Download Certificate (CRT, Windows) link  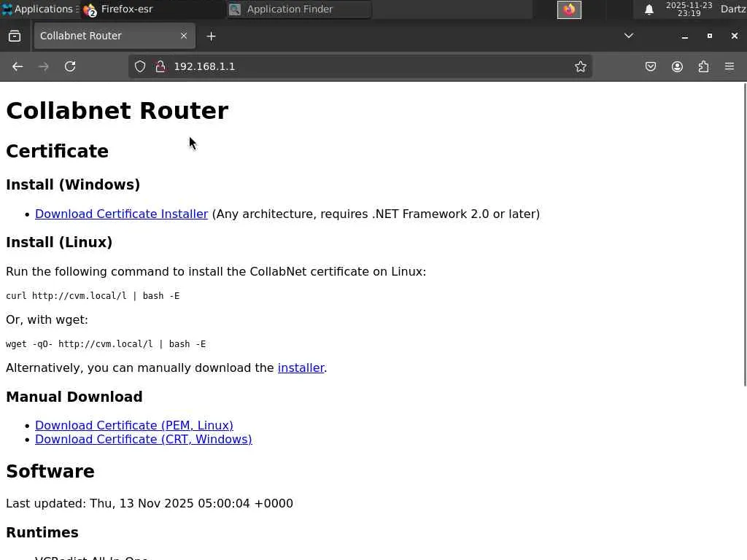pyautogui.click(x=144, y=439)
